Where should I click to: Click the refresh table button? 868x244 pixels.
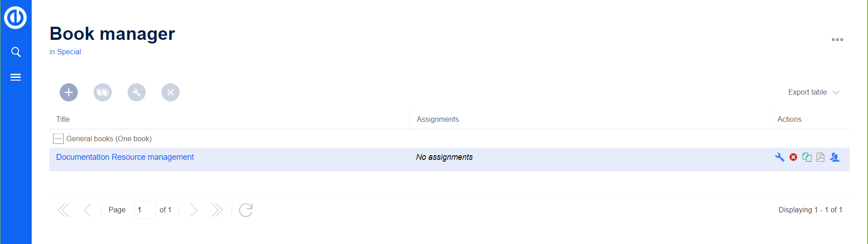point(246,210)
